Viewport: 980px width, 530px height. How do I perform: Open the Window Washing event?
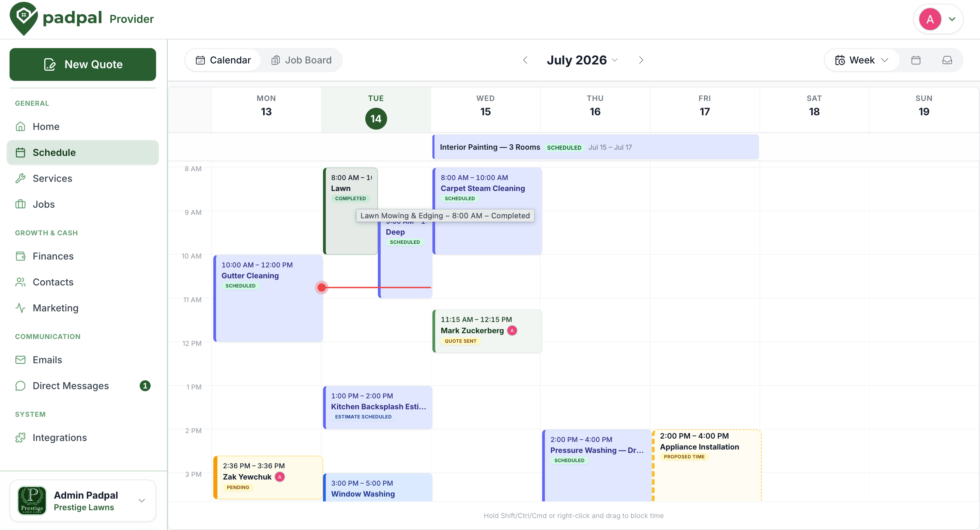pyautogui.click(x=378, y=488)
